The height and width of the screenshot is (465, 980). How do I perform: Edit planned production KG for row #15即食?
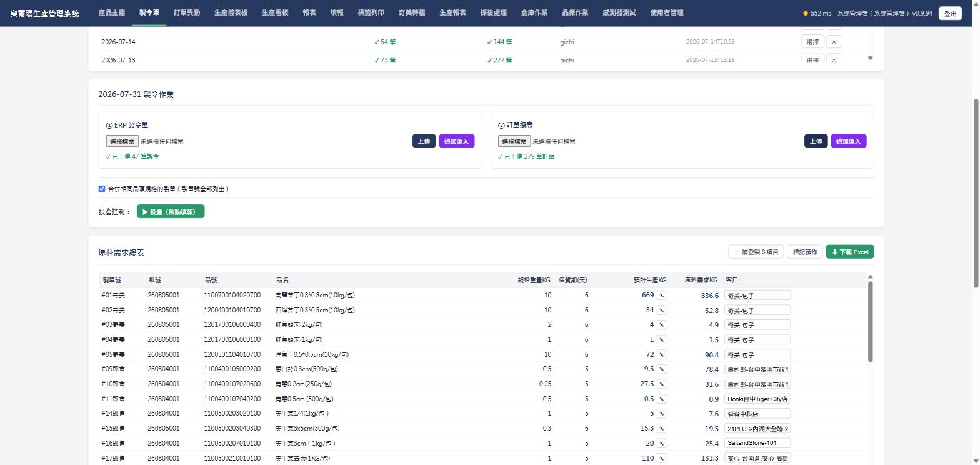click(x=661, y=428)
